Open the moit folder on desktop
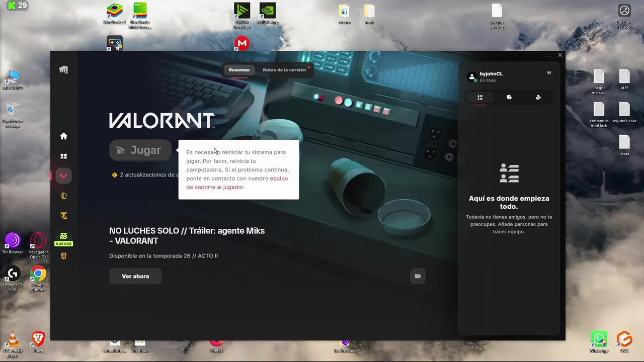The height and width of the screenshot is (362, 644). 369,14
